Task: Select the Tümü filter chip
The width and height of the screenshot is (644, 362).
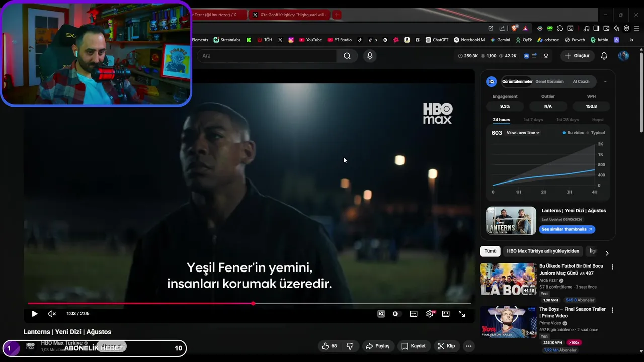Action: 491,251
